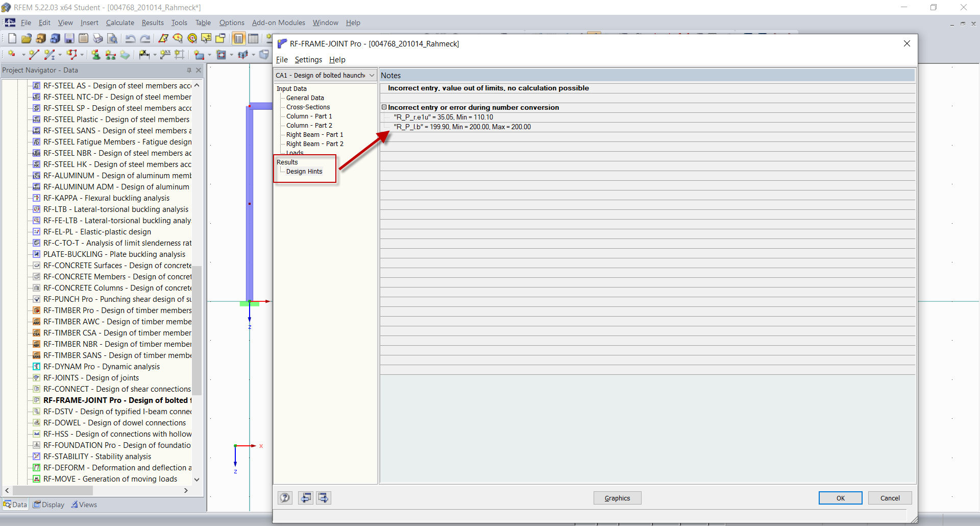Screen dimensions: 980x526
Task: Redo the last undone action
Action: [145, 38]
